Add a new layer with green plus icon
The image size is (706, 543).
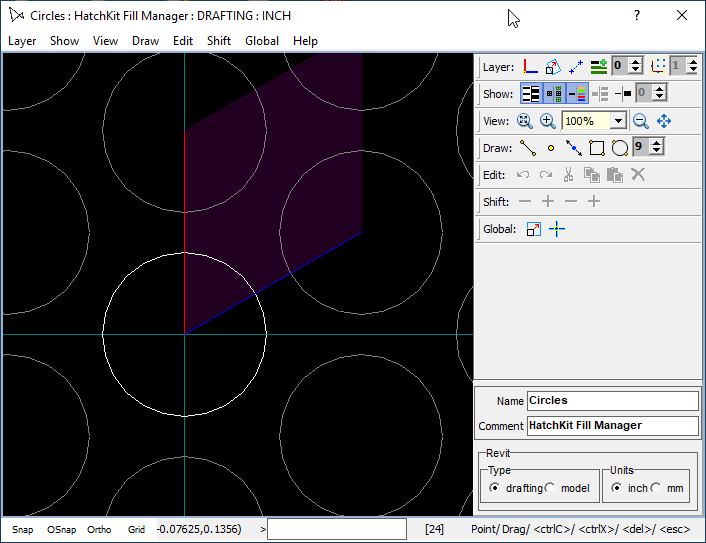[599, 67]
